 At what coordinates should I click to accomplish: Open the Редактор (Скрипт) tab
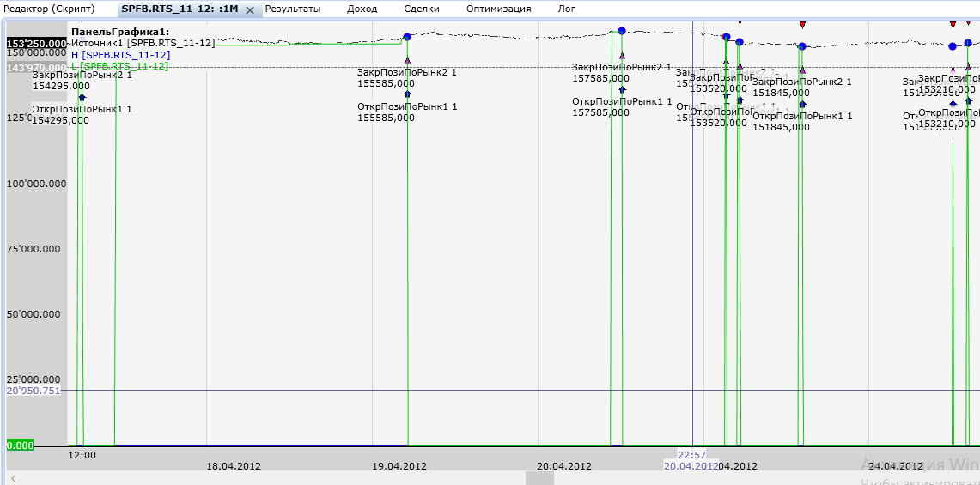tap(49, 9)
